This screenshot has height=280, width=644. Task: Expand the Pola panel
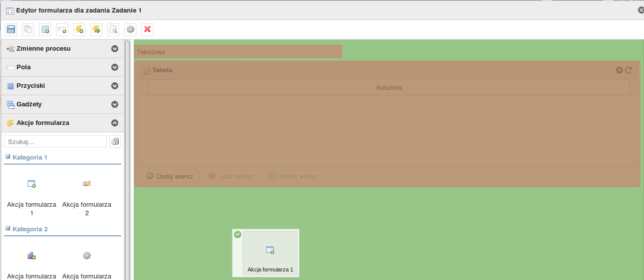115,67
